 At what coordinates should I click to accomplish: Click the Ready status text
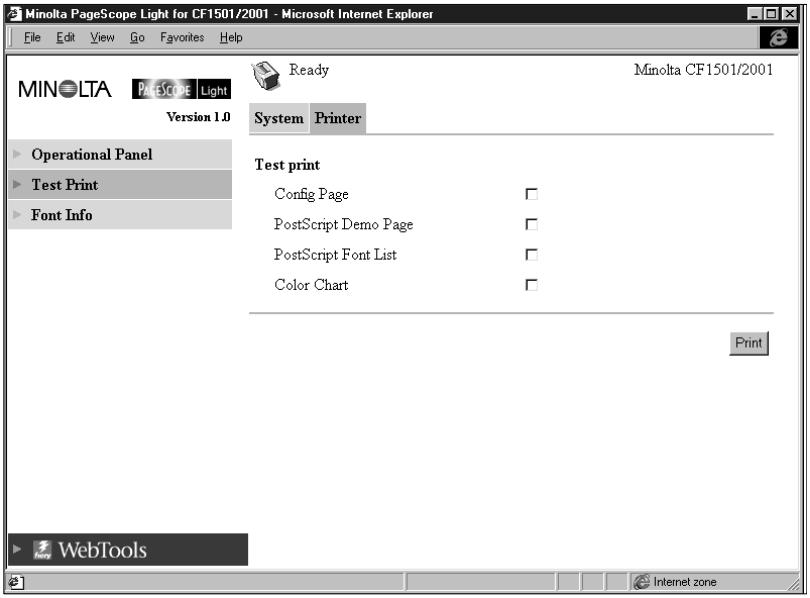[x=309, y=70]
